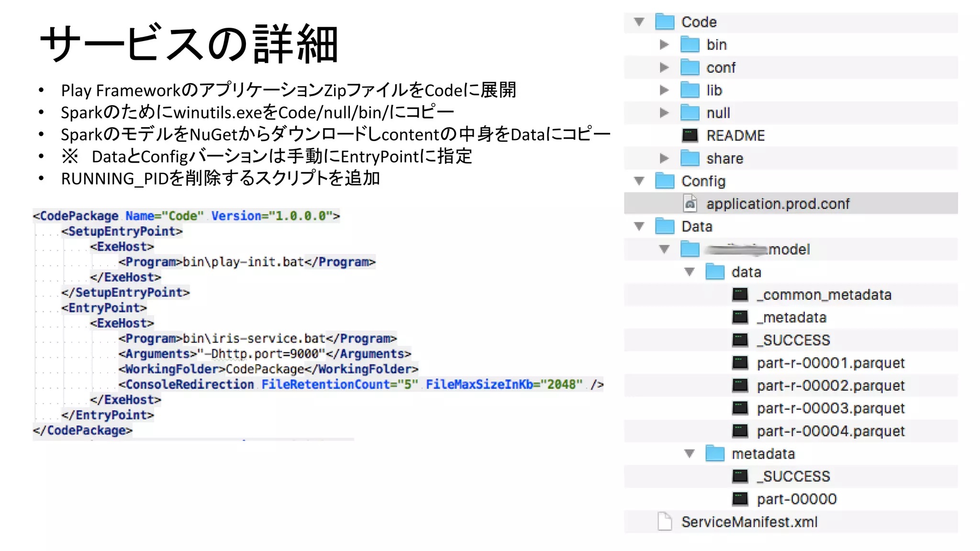The image size is (980, 551).
Task: Click the bin\iris-service.bat program text
Action: coord(254,339)
